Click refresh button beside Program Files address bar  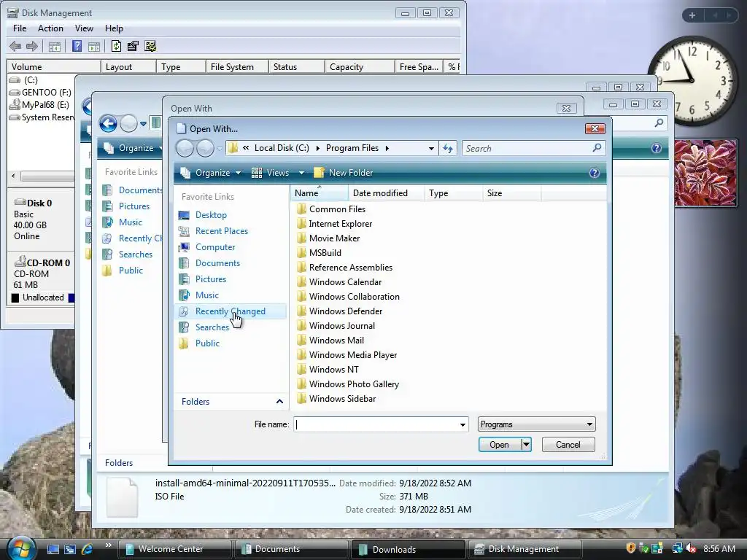coord(448,148)
